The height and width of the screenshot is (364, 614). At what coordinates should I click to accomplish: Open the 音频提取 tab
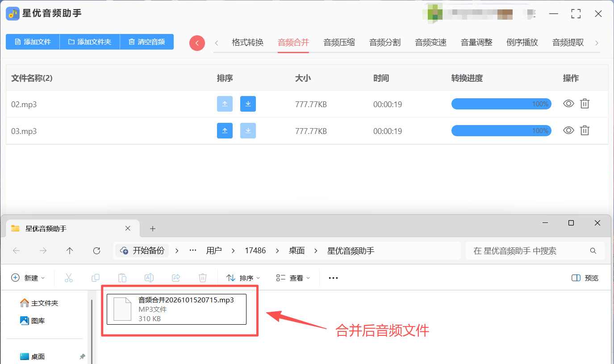(568, 43)
